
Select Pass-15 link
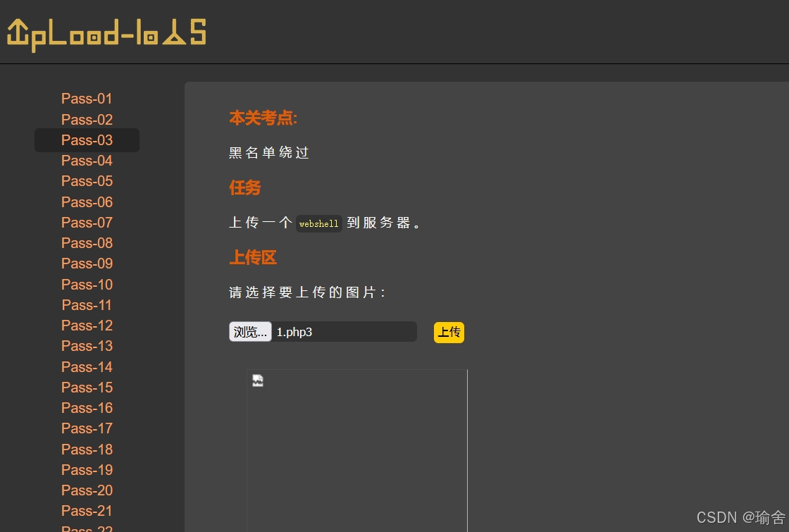87,388
